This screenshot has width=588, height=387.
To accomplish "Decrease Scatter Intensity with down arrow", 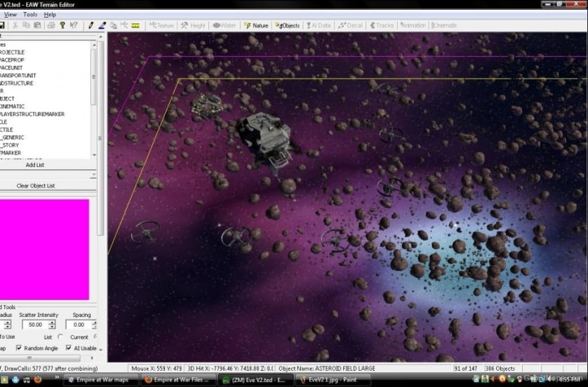I will [52, 327].
